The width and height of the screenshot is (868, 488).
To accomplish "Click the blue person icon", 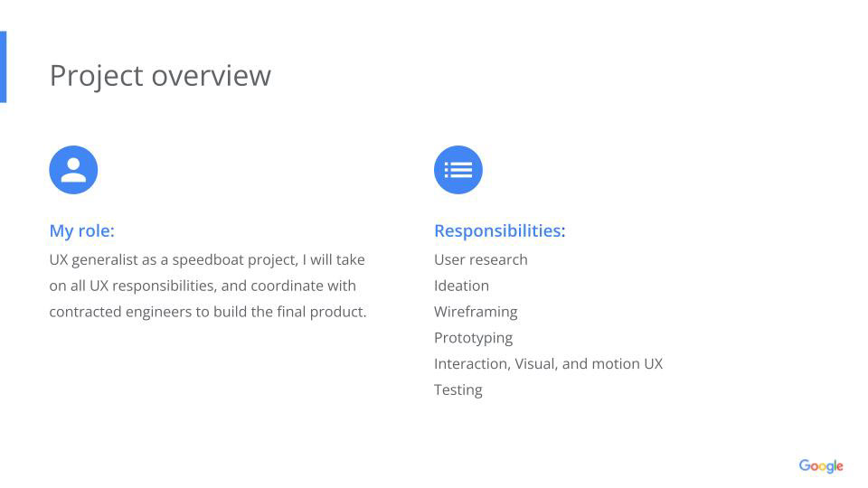I will 73,170.
